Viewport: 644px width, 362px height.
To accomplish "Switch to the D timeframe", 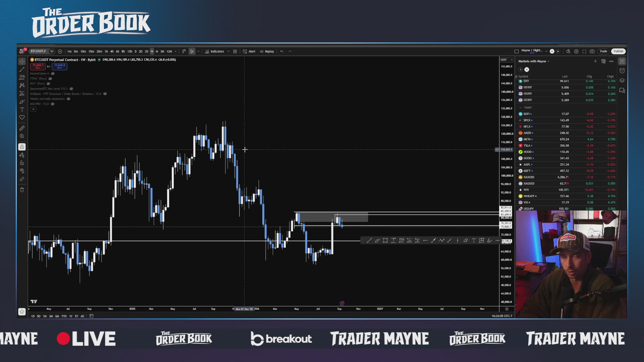I will click(136, 51).
